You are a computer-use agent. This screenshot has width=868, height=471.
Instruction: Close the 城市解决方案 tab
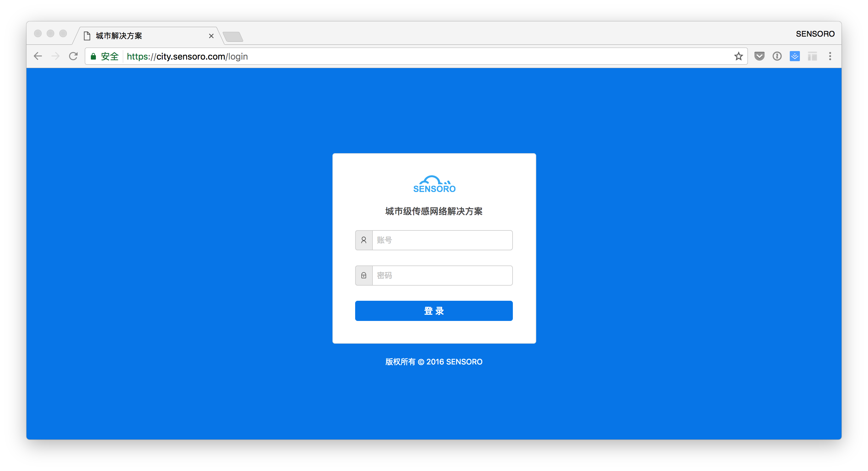tap(211, 36)
